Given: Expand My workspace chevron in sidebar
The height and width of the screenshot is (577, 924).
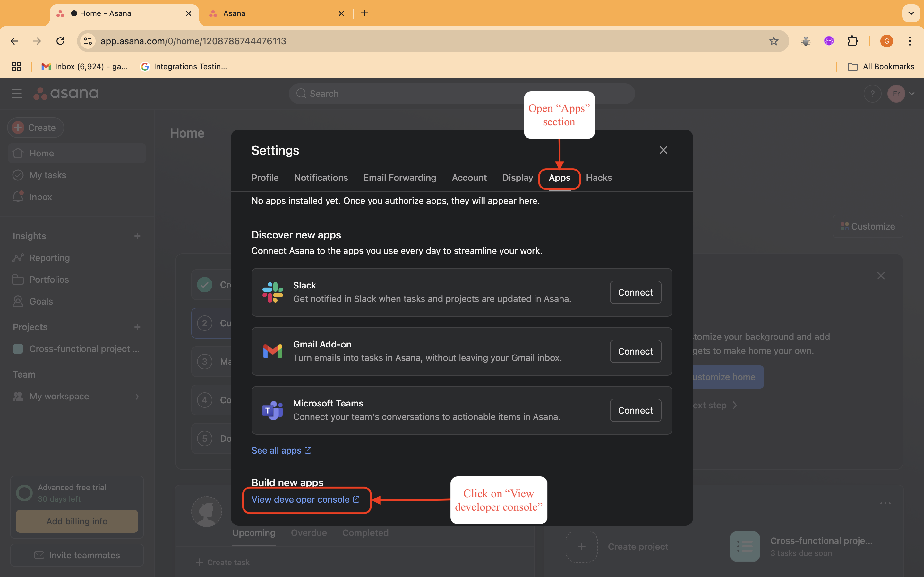Looking at the screenshot, I should 137,397.
